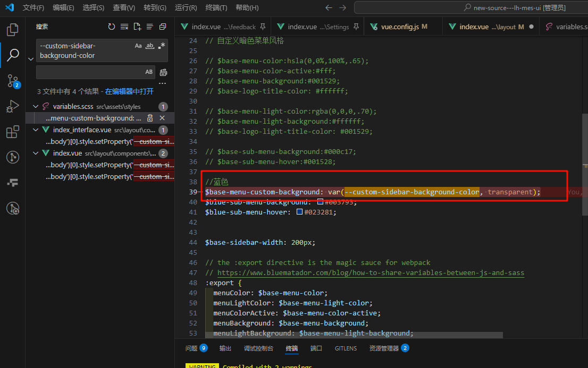Open the Search view icon
Screen dimensions: 588x368
pos(13,55)
